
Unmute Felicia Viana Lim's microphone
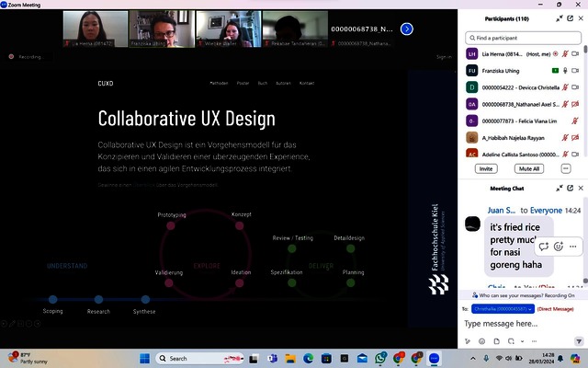pos(575,121)
